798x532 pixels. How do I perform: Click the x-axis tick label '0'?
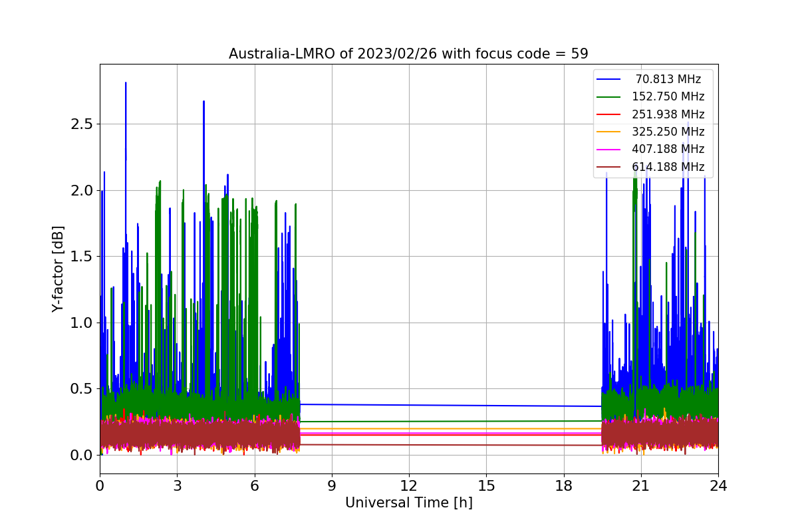pos(100,486)
